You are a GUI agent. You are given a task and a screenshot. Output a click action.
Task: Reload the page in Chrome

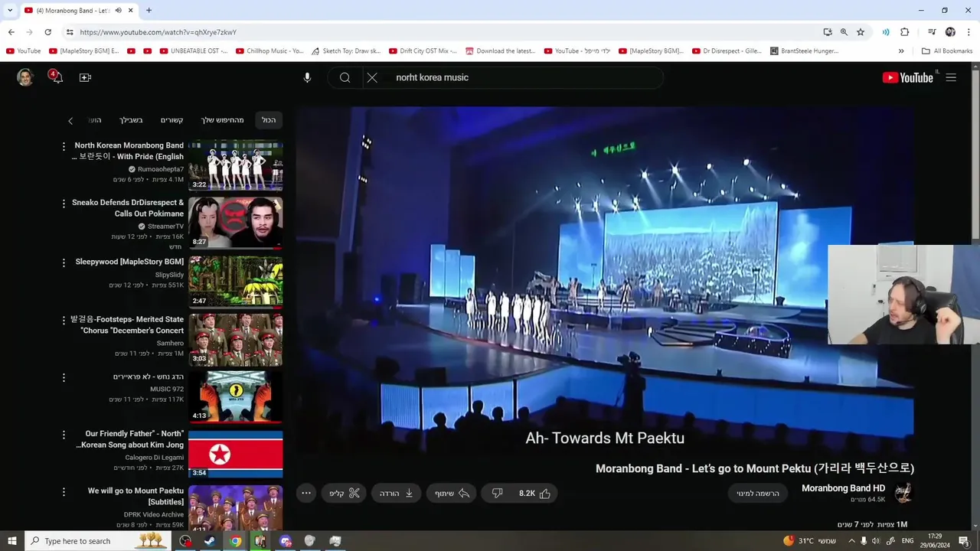click(x=47, y=32)
